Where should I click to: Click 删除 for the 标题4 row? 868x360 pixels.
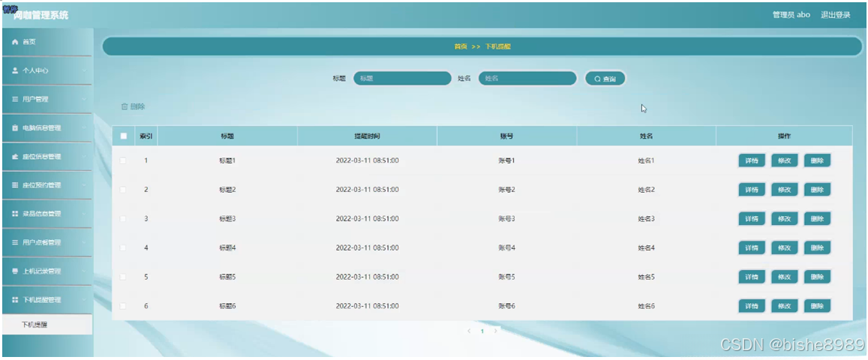pos(817,247)
